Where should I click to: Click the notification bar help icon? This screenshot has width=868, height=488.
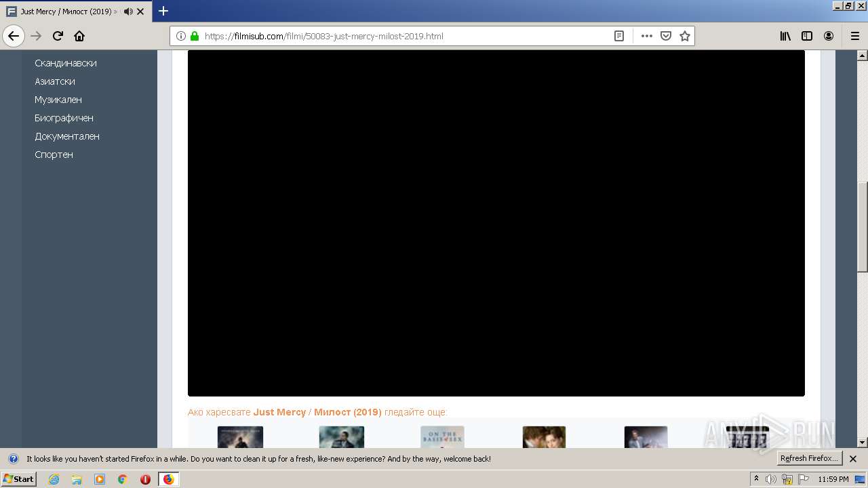pos(13,459)
